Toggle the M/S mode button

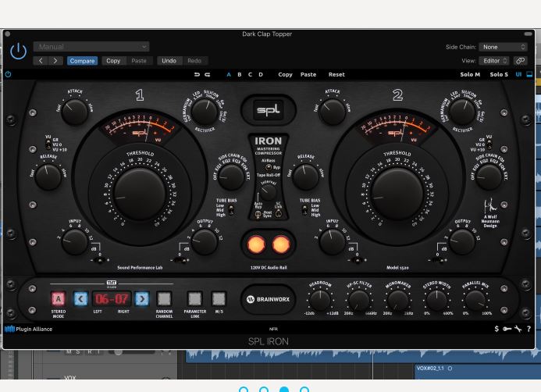[x=219, y=298]
